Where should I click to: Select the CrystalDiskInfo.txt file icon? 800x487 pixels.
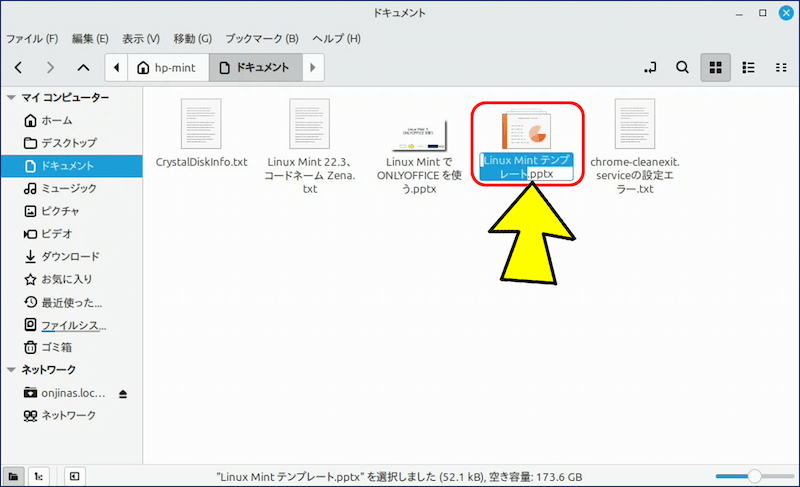[x=201, y=124]
